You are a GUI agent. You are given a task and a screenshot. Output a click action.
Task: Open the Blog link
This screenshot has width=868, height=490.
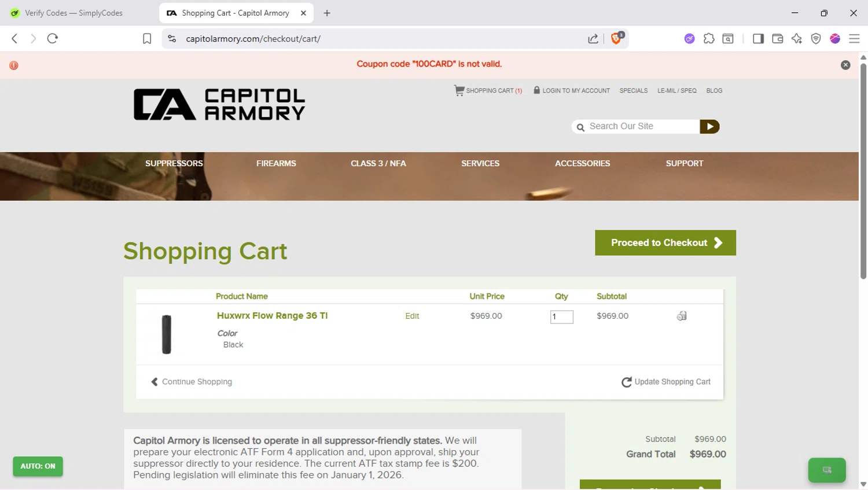click(714, 91)
